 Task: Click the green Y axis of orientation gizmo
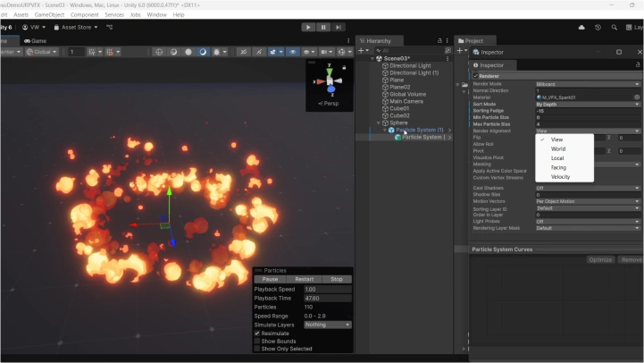(329, 72)
